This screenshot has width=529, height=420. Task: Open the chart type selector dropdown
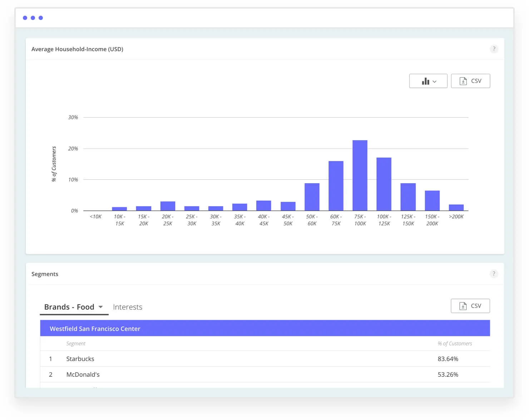(435, 81)
